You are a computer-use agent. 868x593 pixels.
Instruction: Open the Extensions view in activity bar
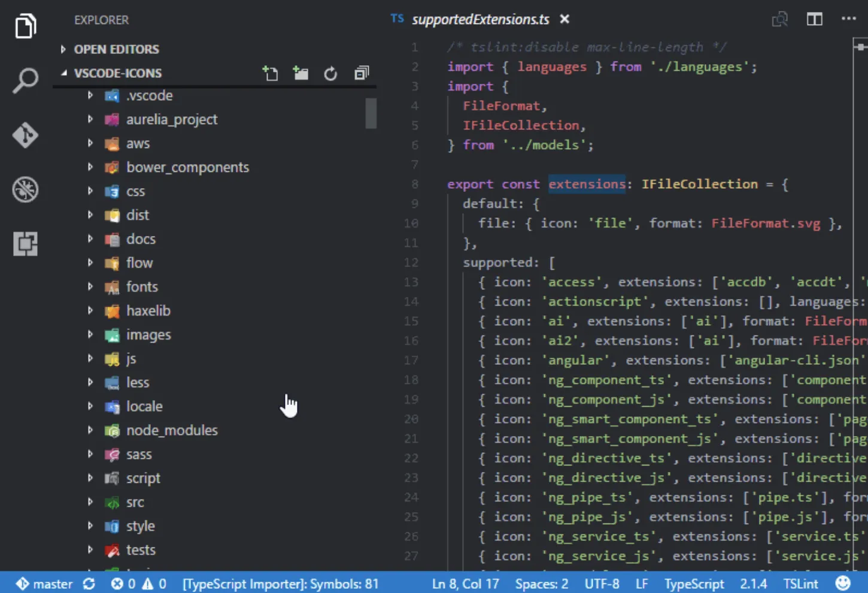coord(25,244)
